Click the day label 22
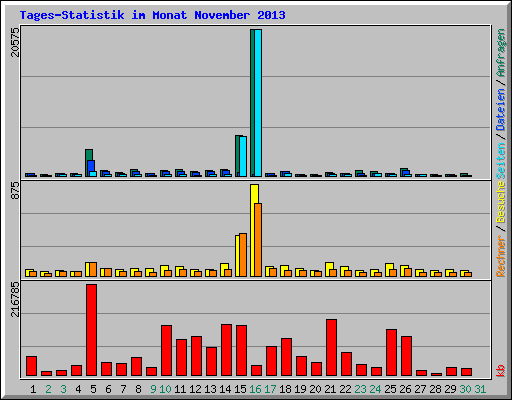512x400 pixels. (x=345, y=389)
